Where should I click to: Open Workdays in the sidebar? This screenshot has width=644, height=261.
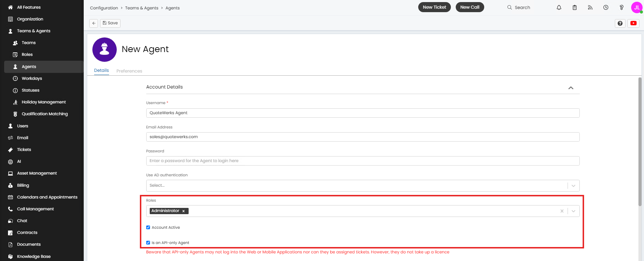point(32,78)
